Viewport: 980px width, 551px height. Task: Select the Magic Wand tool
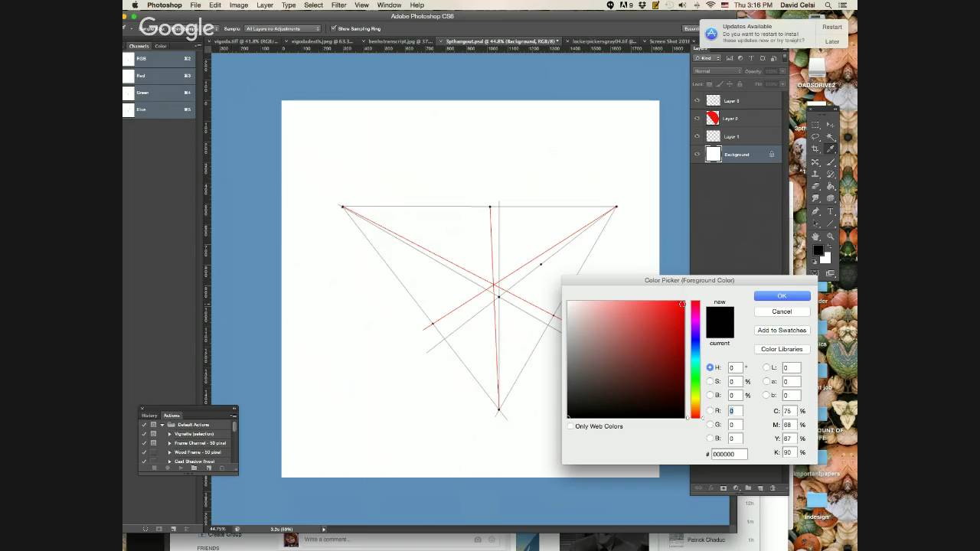[831, 137]
